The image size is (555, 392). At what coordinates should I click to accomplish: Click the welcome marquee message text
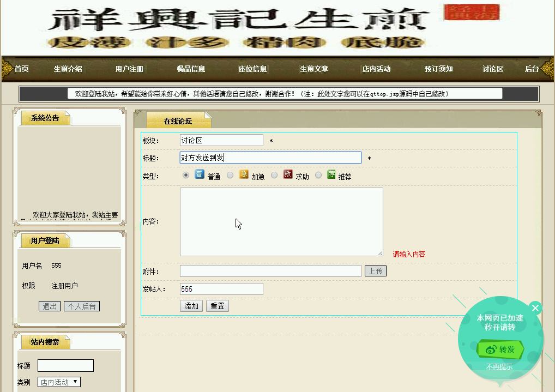tap(262, 94)
